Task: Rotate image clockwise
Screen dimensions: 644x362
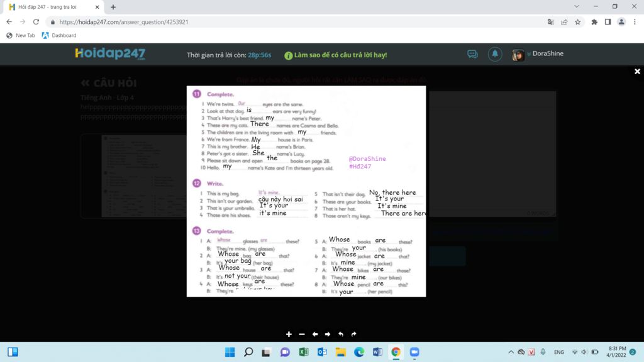Action: pos(354,334)
